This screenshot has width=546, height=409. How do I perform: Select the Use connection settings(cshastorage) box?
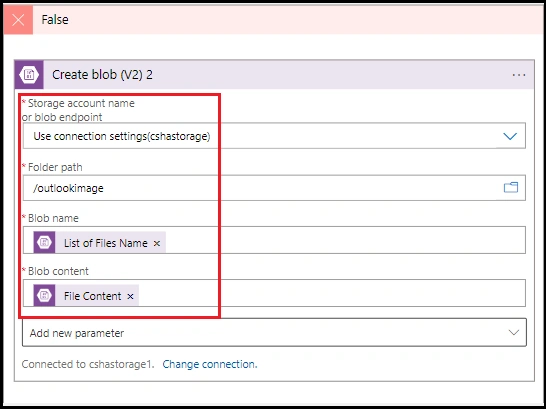274,136
